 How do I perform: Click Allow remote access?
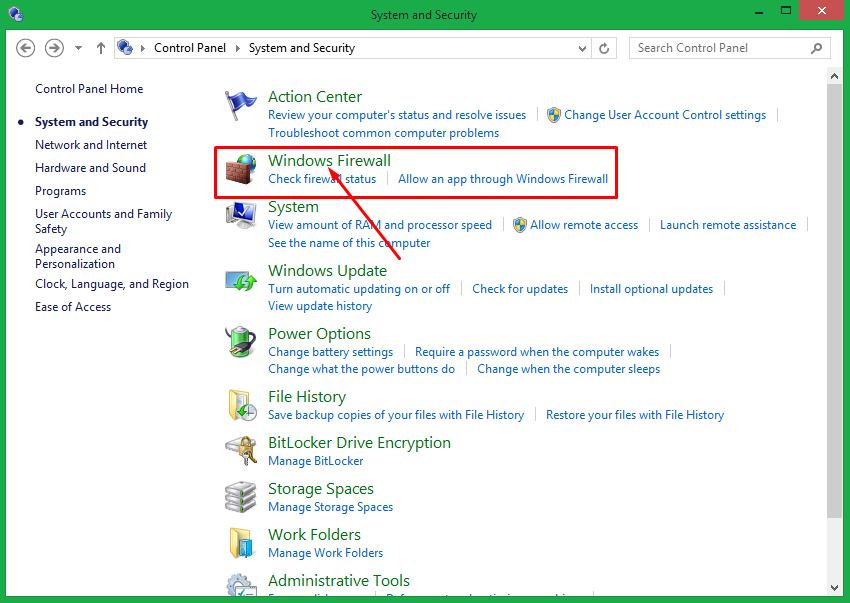coord(584,225)
